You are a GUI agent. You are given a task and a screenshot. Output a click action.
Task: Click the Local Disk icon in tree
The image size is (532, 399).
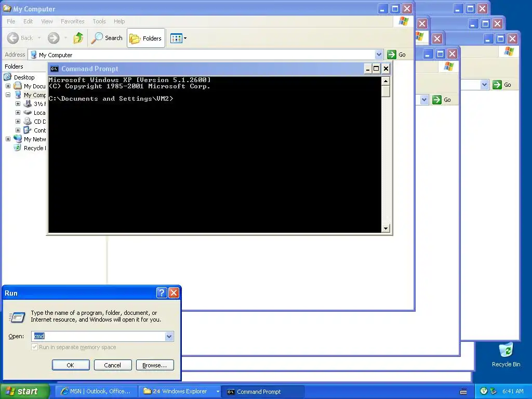pyautogui.click(x=28, y=113)
